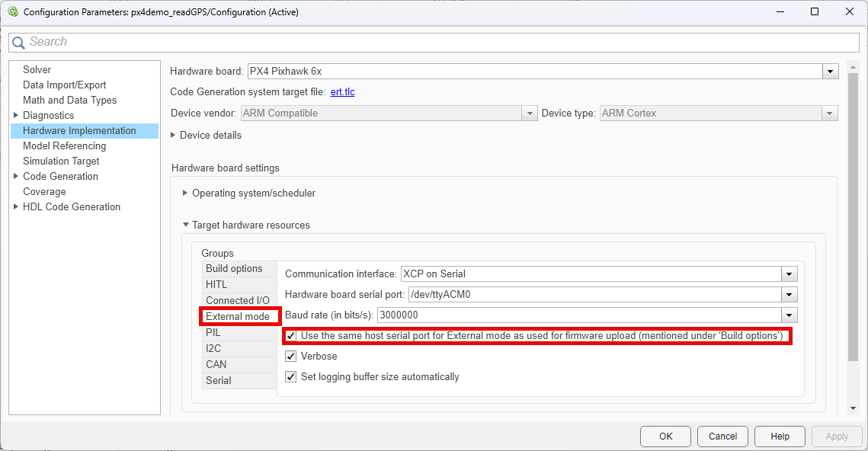
Task: Open the ert.tlc link
Action: point(342,91)
